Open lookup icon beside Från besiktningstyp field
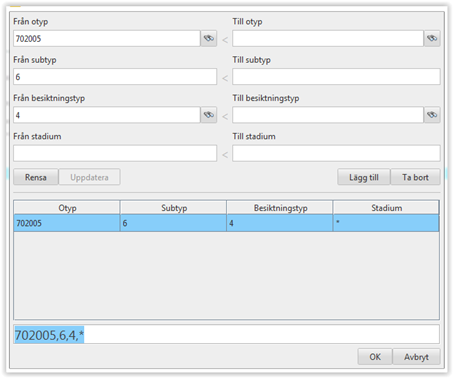Image resolution: width=453 pixels, height=378 pixels. [x=209, y=115]
